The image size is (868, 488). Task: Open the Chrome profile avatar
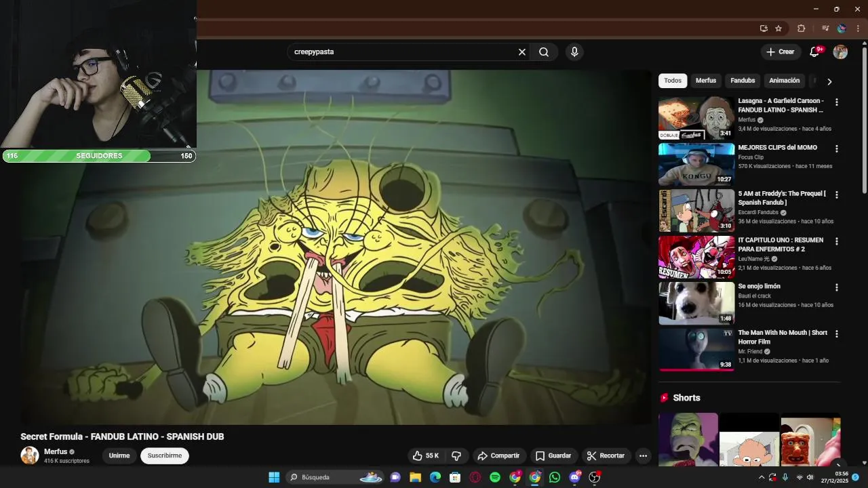[842, 28]
